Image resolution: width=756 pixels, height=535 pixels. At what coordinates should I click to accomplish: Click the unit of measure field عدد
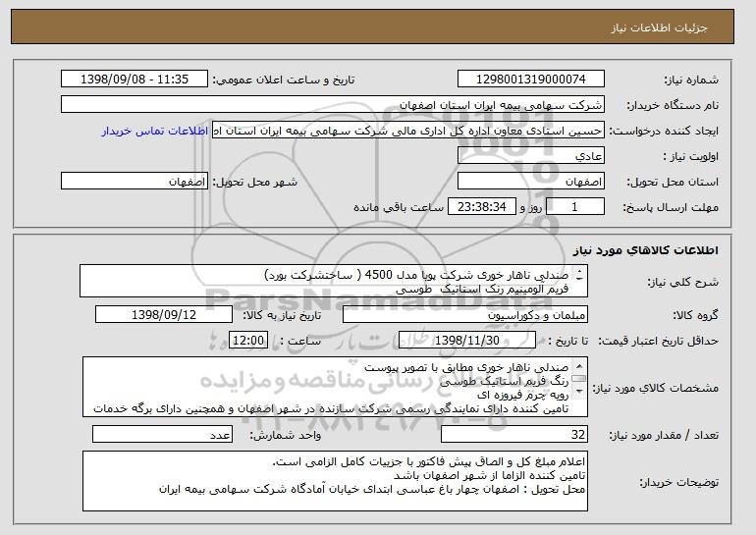pyautogui.click(x=162, y=434)
